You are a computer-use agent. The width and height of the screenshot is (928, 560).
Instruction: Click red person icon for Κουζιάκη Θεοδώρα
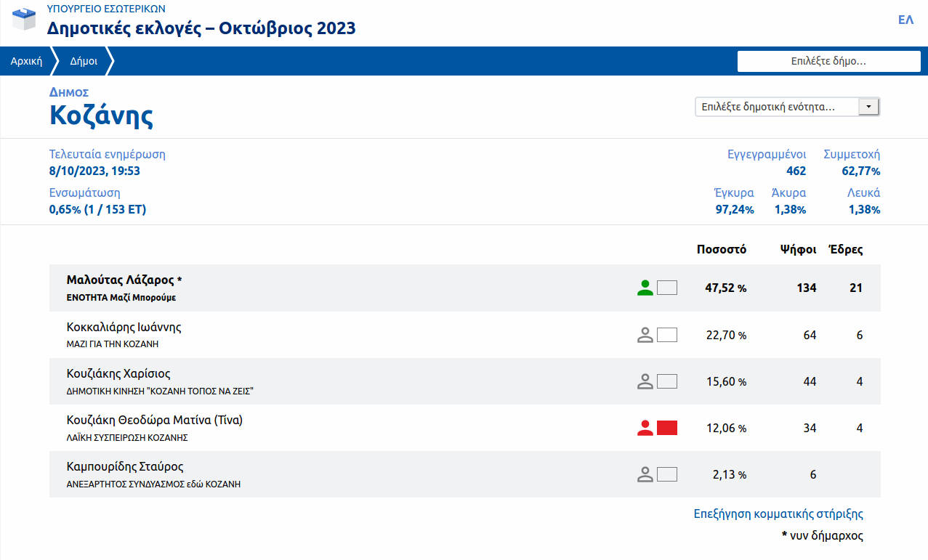[x=645, y=428]
